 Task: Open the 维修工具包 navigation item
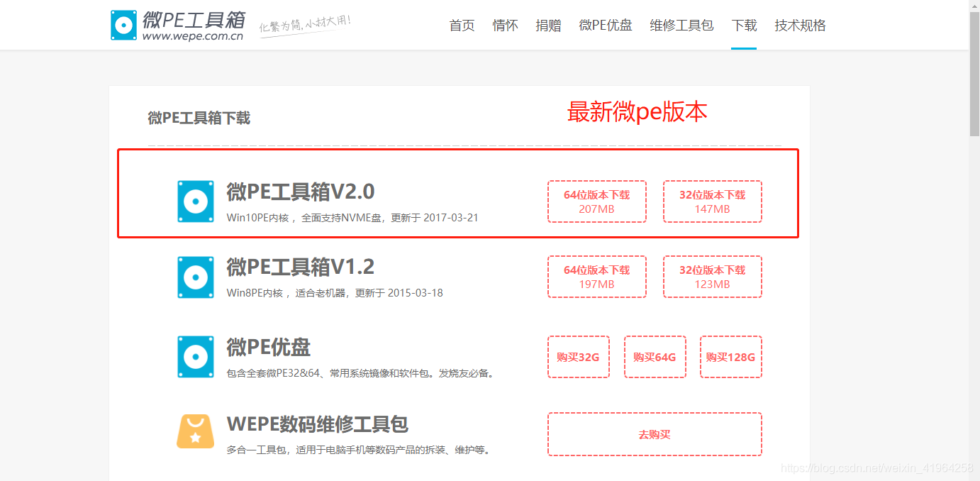pyautogui.click(x=682, y=26)
